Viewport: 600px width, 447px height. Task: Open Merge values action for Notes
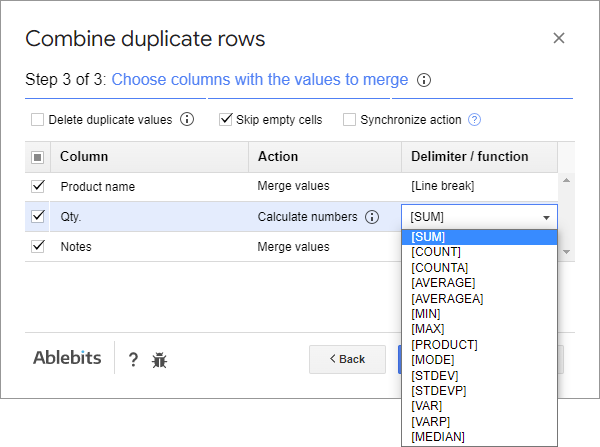tap(293, 247)
